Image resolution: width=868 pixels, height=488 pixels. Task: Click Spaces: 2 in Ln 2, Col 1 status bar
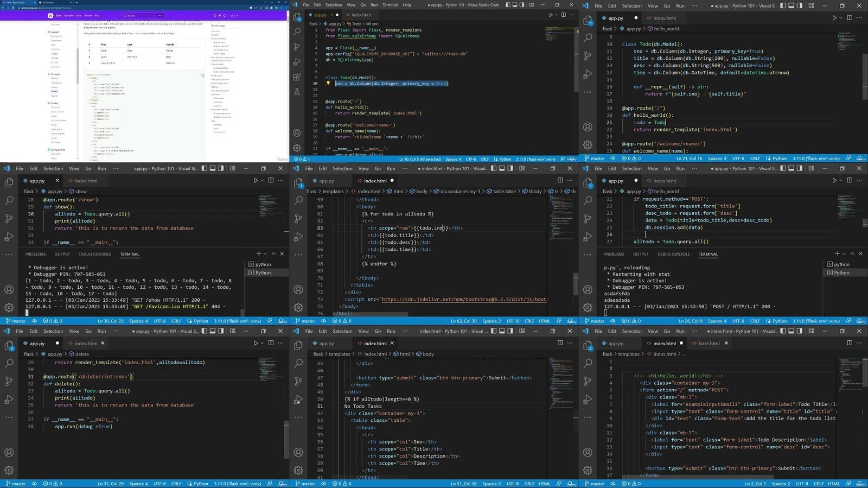tap(781, 484)
